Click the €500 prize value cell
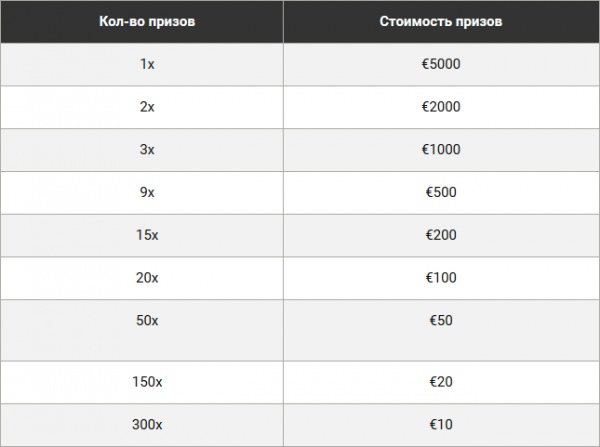This screenshot has height=447, width=600. [x=441, y=193]
